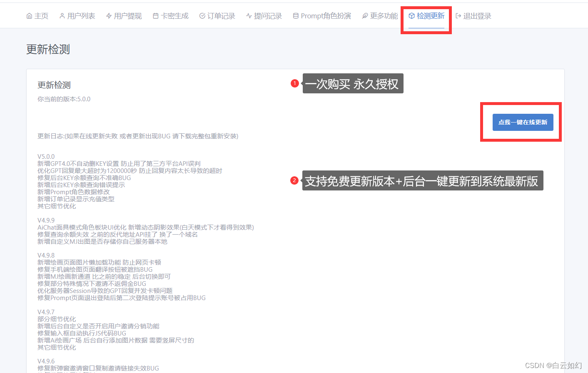Viewport: 588px width, 373px height.
Task: Click the line 修复手机端绘图页面翻译按钮被遮挡BUG
Action: click(x=95, y=270)
